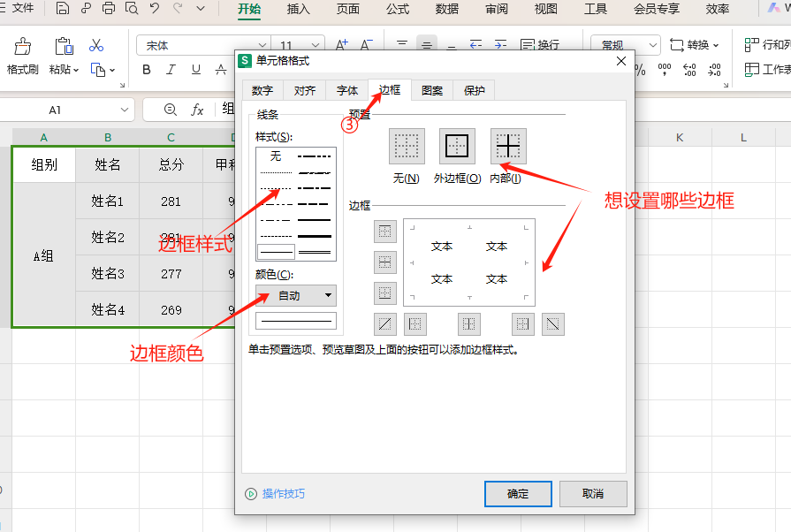Select the 格式刷 format painter tool
The width and height of the screenshot is (791, 532).
coord(22,56)
